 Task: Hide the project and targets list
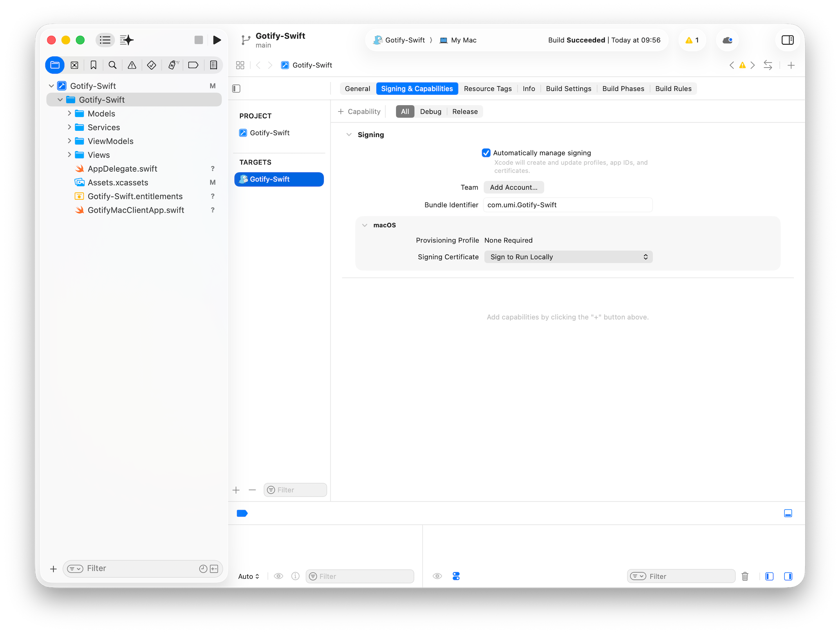236,89
